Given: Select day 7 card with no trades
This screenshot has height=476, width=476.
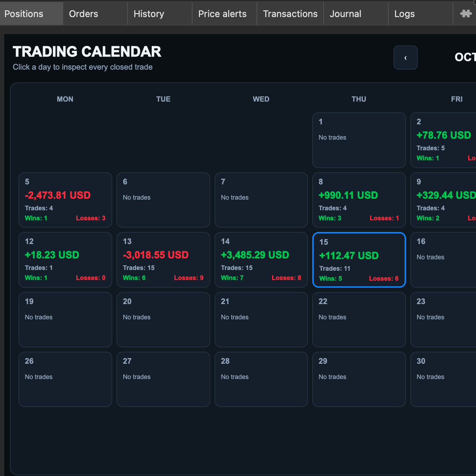Looking at the screenshot, I should pyautogui.click(x=261, y=200).
